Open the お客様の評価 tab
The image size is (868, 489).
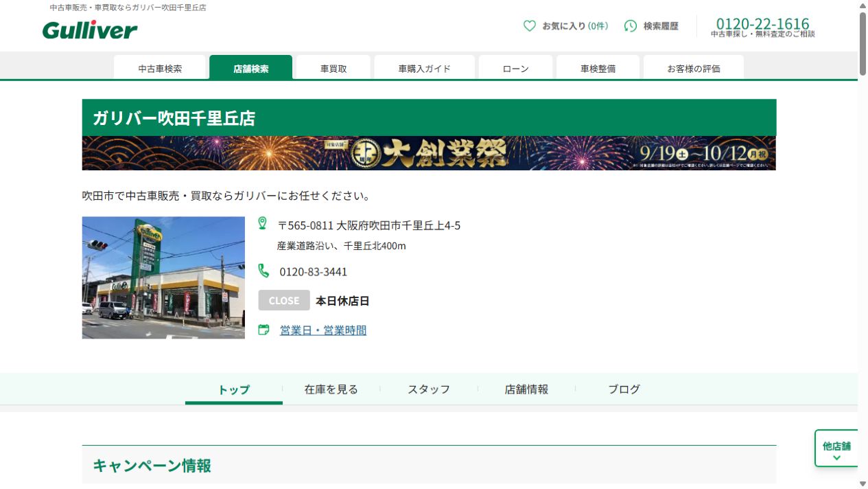(694, 68)
